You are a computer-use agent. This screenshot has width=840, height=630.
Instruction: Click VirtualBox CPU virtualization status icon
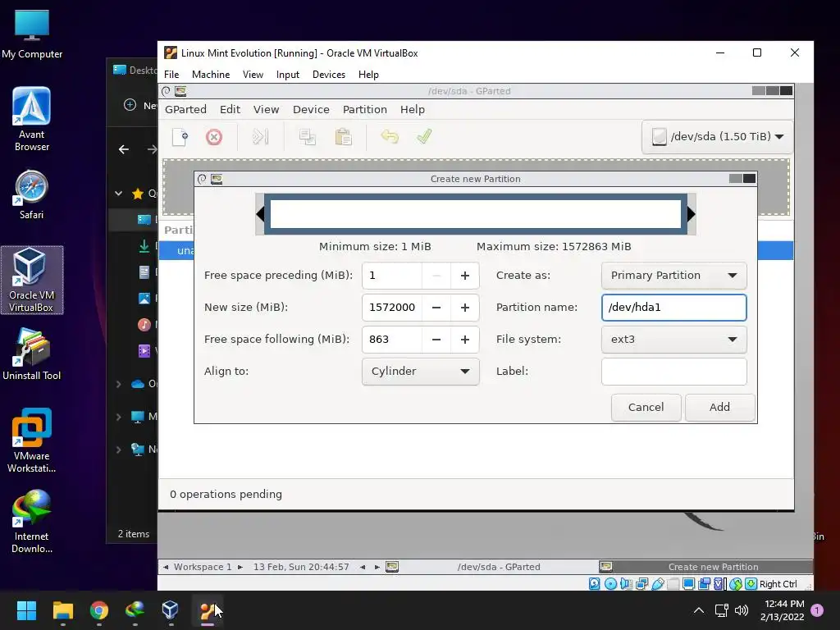click(719, 584)
